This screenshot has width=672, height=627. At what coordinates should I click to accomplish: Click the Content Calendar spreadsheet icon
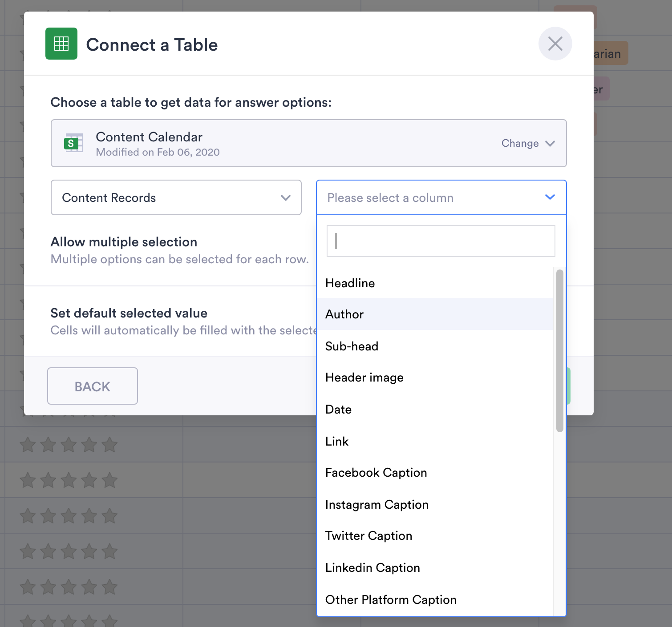[x=73, y=143]
